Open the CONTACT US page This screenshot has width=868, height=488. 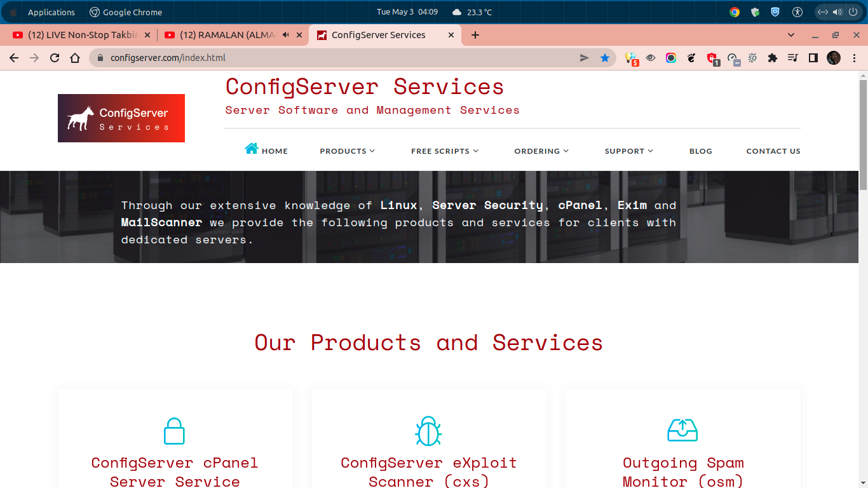click(773, 151)
